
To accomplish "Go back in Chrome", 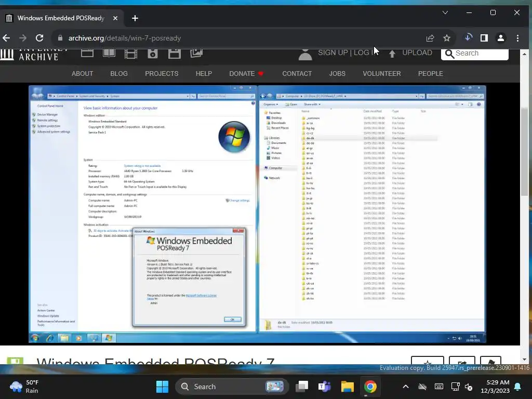I will [6, 38].
